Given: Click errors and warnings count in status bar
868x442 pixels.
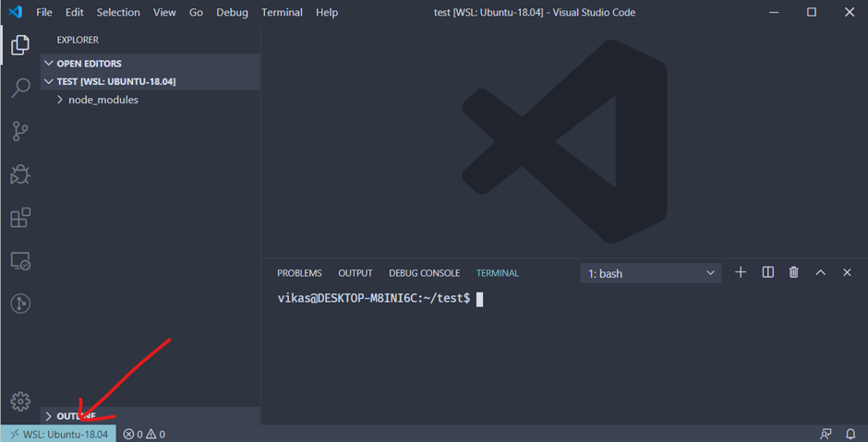Looking at the screenshot, I should [x=144, y=435].
